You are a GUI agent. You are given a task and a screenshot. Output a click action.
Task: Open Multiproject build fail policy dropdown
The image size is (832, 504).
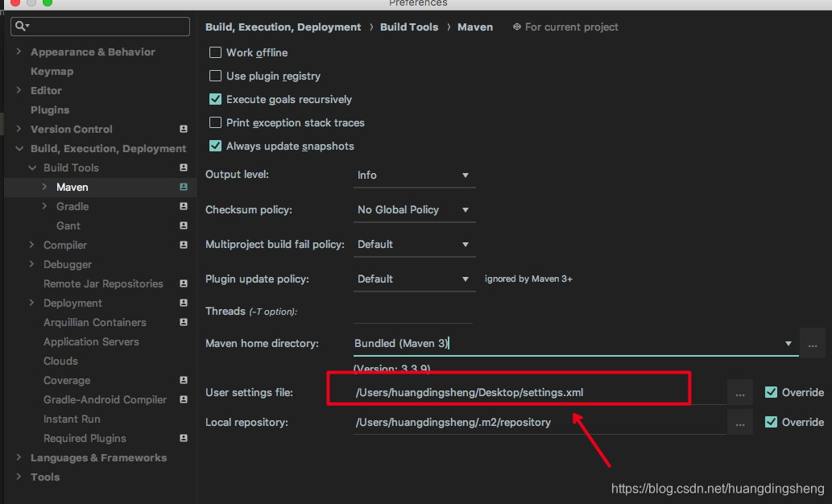415,244
